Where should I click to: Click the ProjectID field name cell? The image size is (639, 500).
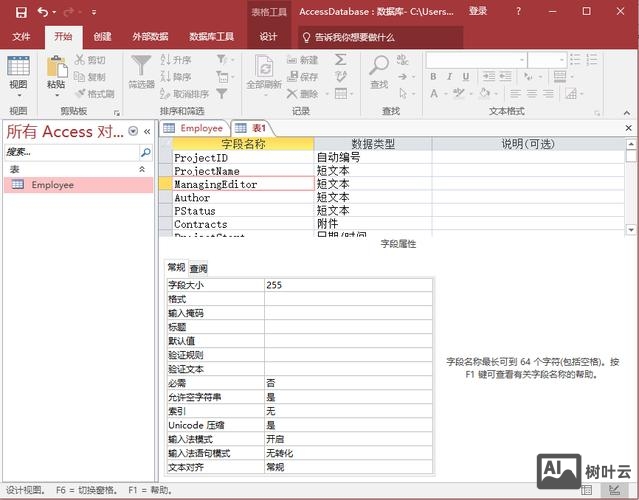coord(243,158)
